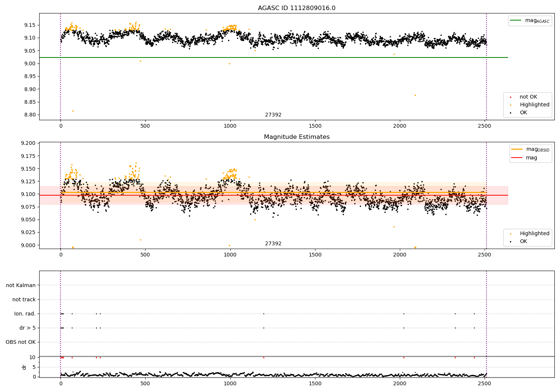The image size is (560, 392).
Task: Click the plot title 'AGASC ID 1112809016.0'
Action: click(x=296, y=8)
